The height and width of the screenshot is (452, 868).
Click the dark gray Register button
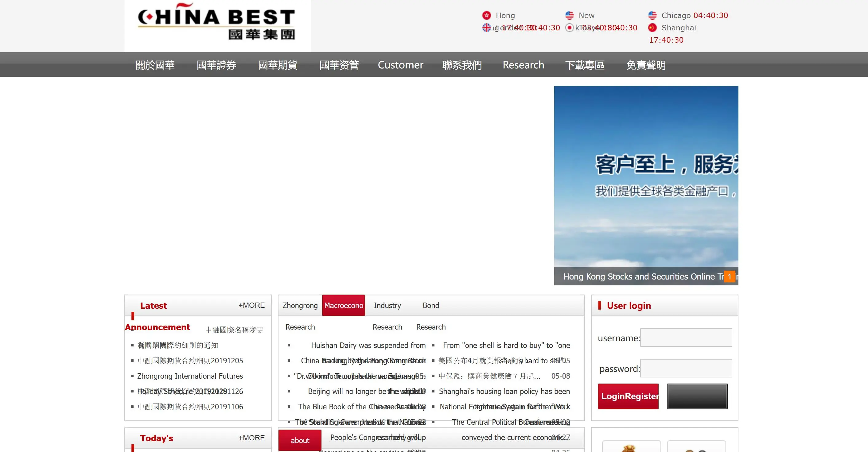(697, 396)
